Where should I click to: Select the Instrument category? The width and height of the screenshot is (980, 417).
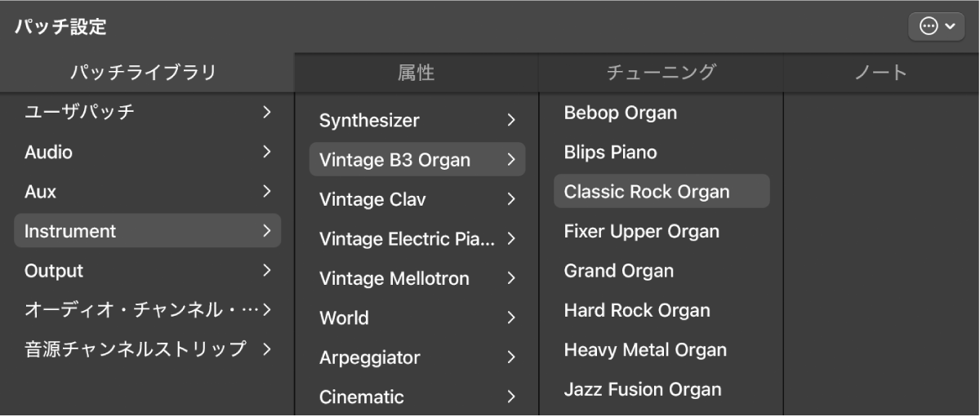click(70, 231)
